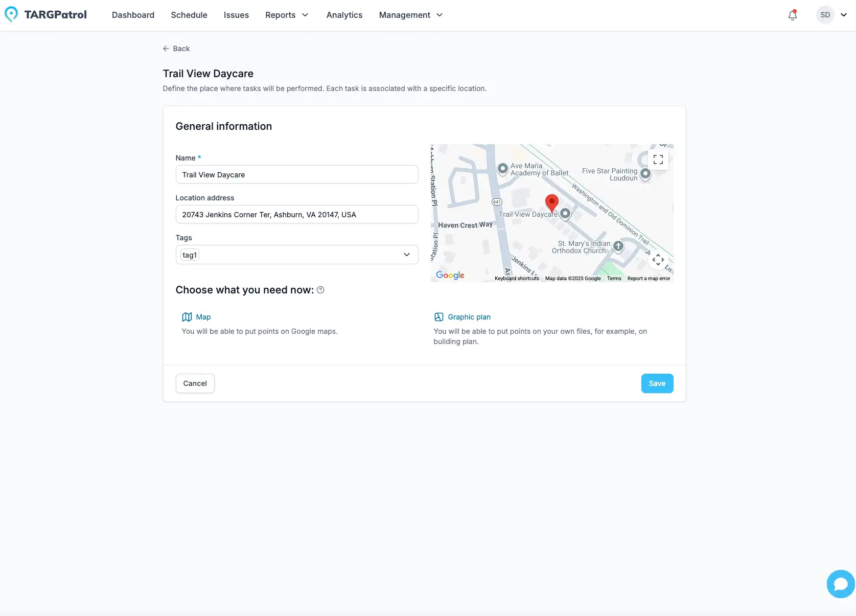Image resolution: width=856 pixels, height=616 pixels.
Task: Click St. Mary's Indian Orthodox Church marker
Action: [x=618, y=246]
